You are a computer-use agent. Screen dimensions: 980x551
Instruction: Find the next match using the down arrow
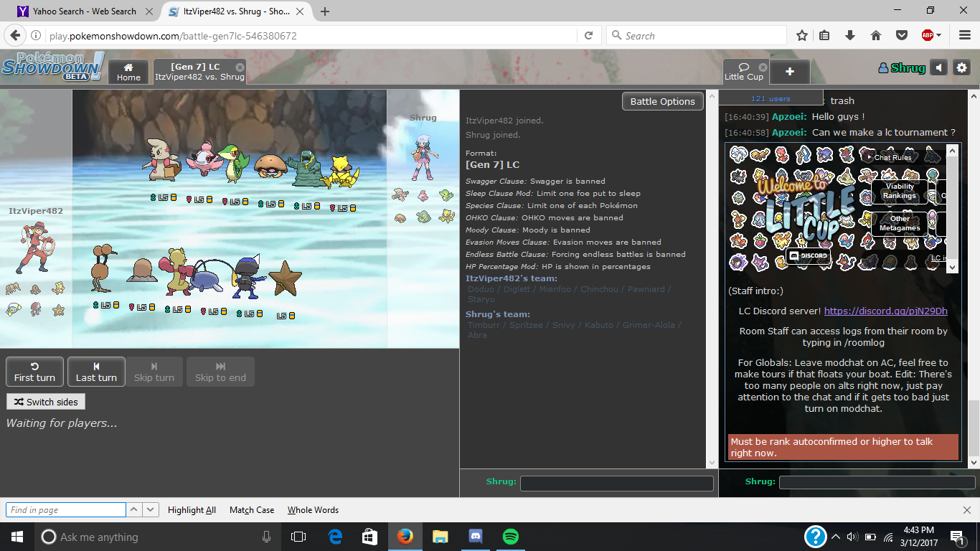coord(151,510)
